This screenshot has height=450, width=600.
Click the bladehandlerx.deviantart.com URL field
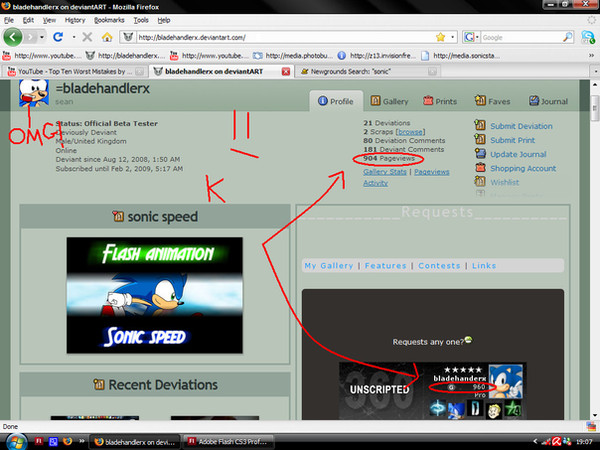click(285, 37)
